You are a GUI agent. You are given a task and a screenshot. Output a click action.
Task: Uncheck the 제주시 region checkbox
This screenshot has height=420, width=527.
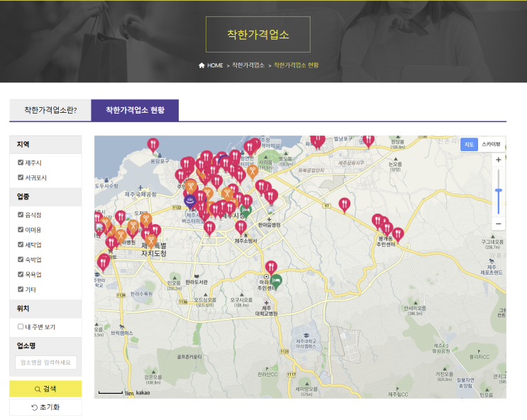21,162
